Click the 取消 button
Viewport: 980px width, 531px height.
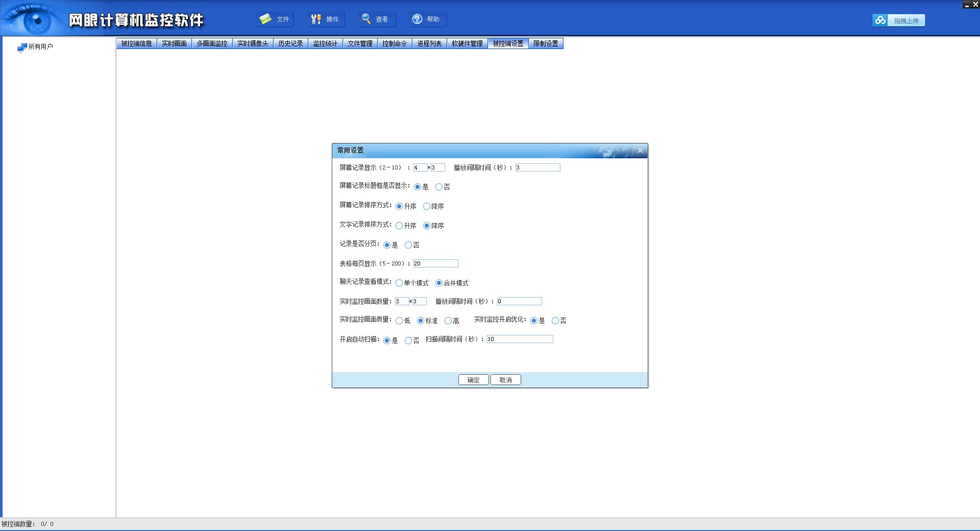505,380
